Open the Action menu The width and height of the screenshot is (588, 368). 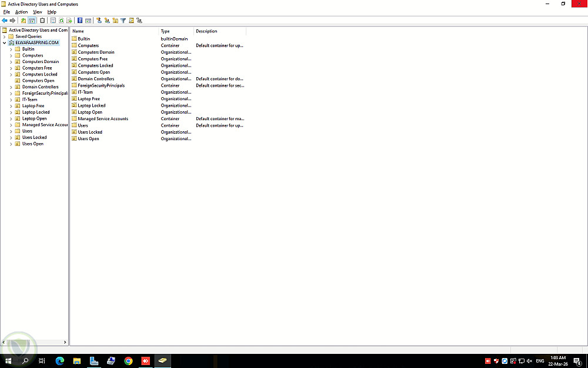pos(21,12)
